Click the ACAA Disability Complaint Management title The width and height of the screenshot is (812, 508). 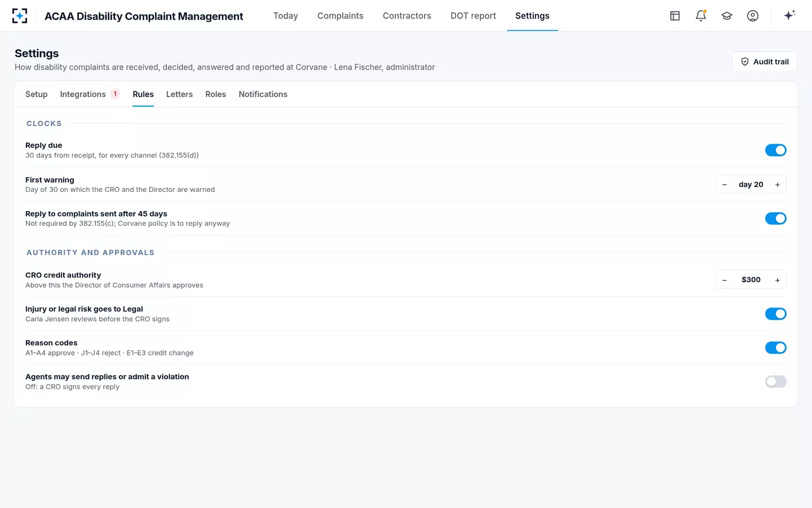[144, 16]
